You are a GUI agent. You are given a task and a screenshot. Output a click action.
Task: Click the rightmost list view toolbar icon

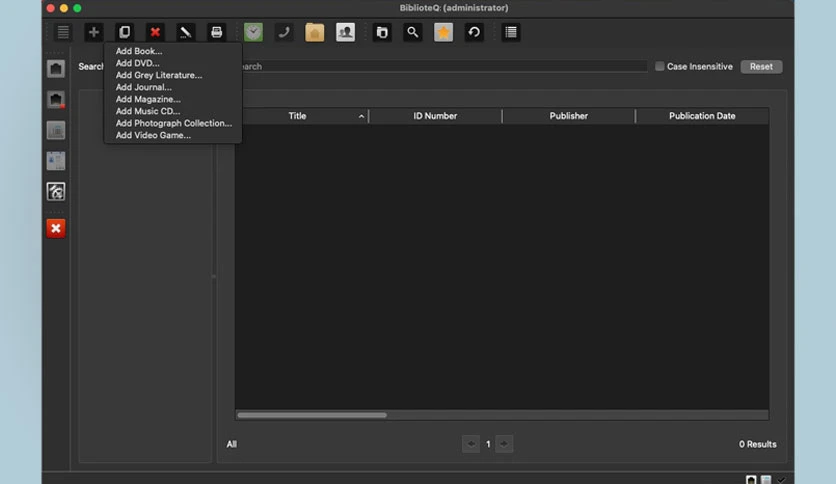511,32
